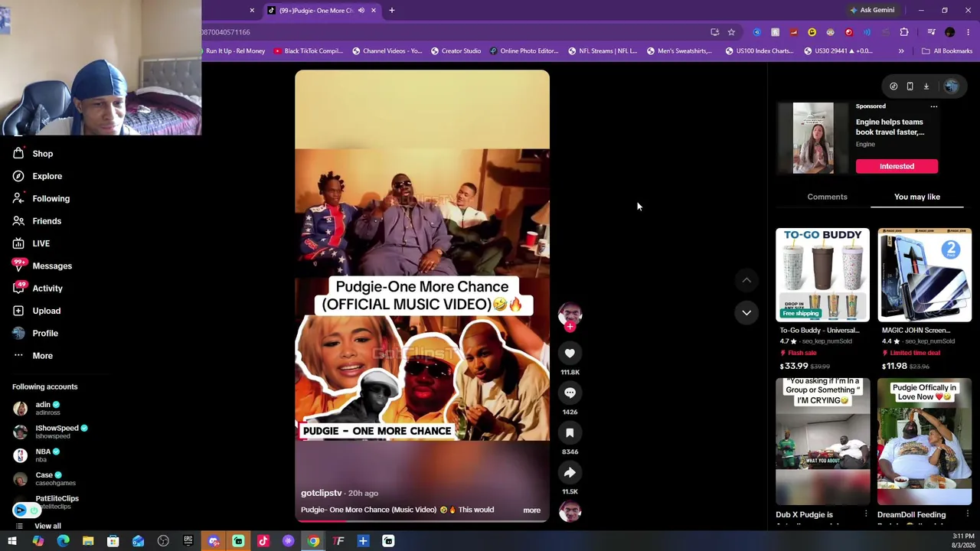Switch to the Comments tab
The image size is (980, 551).
coord(827,197)
